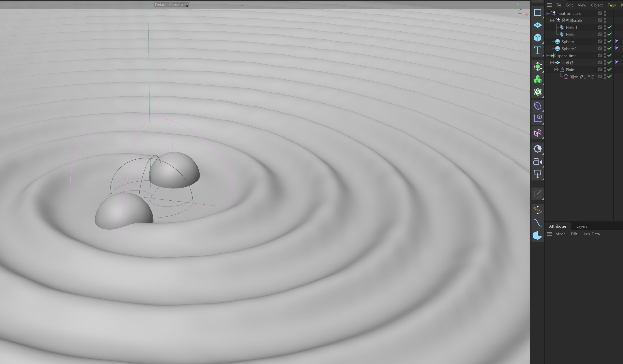Screen dimensions: 623x364
Task: Collapse the 중력파scale group
Action: click(x=552, y=20)
